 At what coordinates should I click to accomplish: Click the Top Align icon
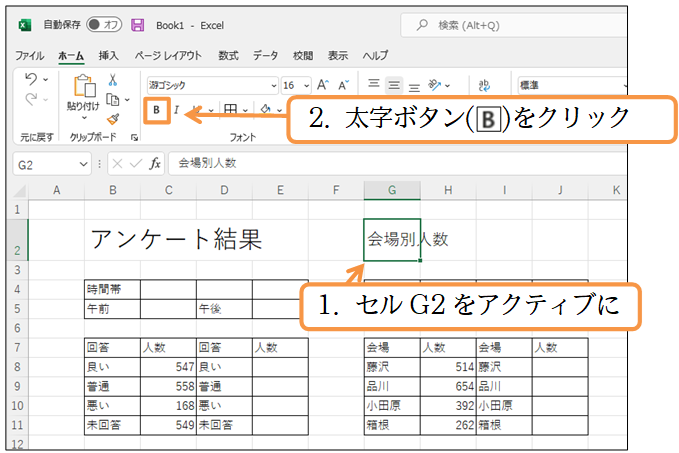[374, 84]
